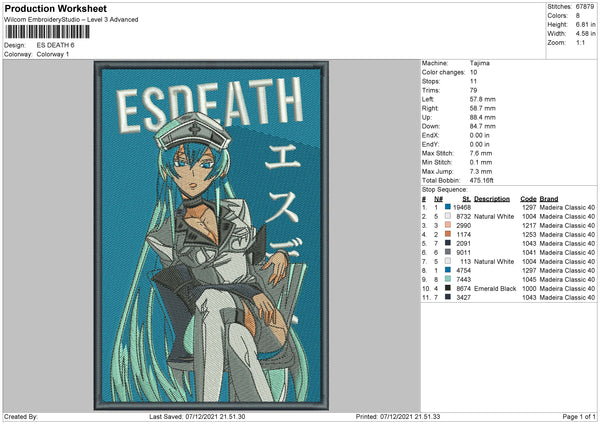Click the Up value 88.4 mm

pos(483,117)
